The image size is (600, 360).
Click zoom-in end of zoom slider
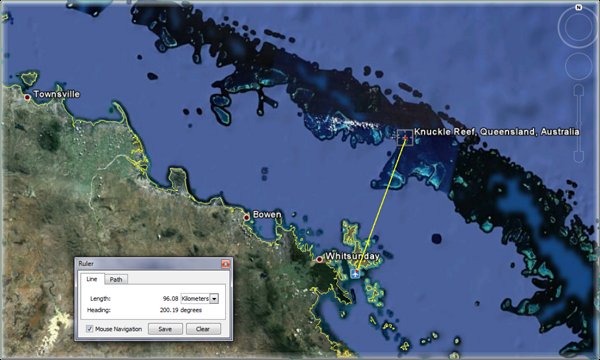pyautogui.click(x=579, y=90)
